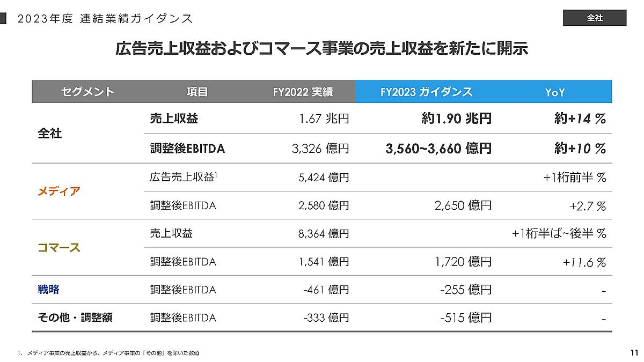Select the FY2023 ガイダンス column header

click(426, 92)
